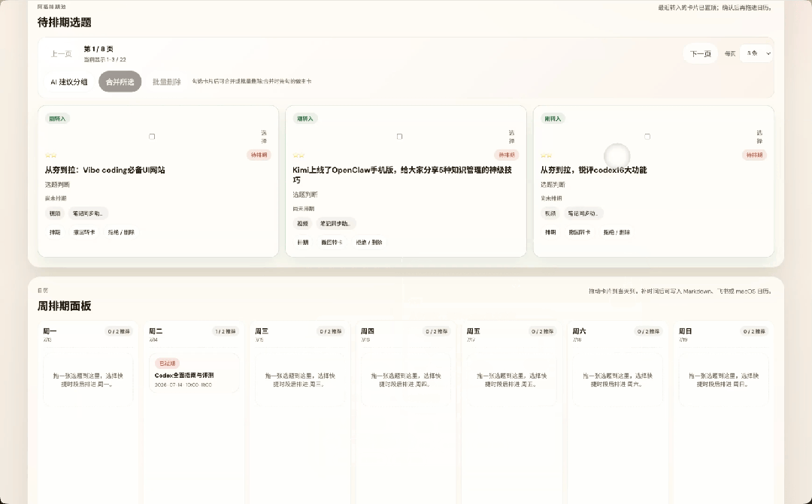Click 选题判断 text on Vibe coding card

[x=57, y=185]
